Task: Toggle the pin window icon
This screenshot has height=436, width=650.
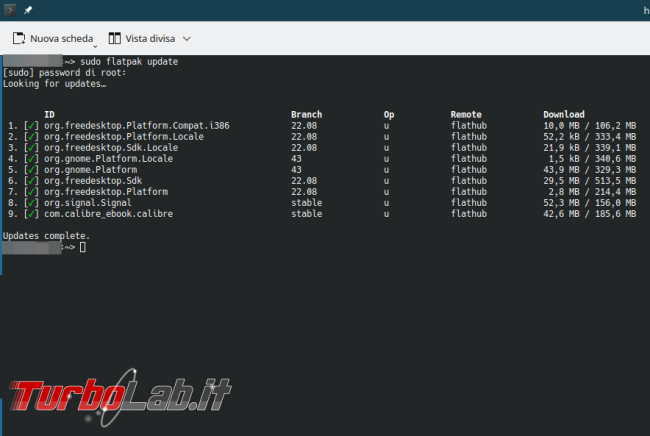Action: pos(28,10)
